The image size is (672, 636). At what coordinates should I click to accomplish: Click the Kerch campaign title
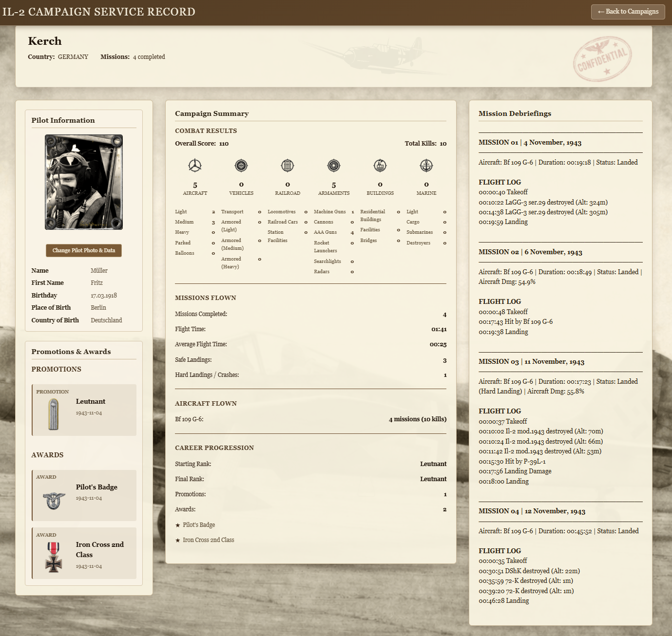click(x=45, y=41)
